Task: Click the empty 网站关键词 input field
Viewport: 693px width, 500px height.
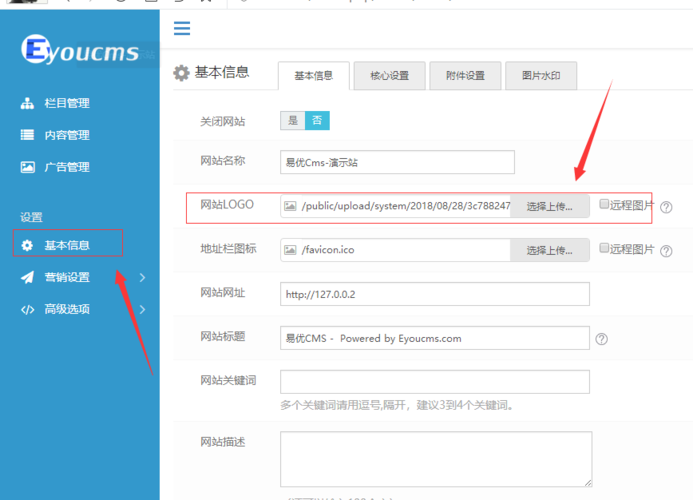Action: point(435,382)
